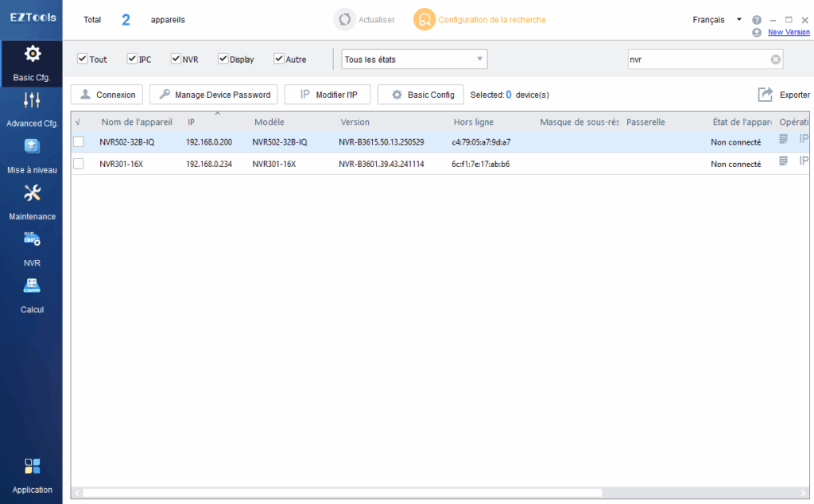Check the NVR502-32B-IQ device row

pyautogui.click(x=79, y=142)
